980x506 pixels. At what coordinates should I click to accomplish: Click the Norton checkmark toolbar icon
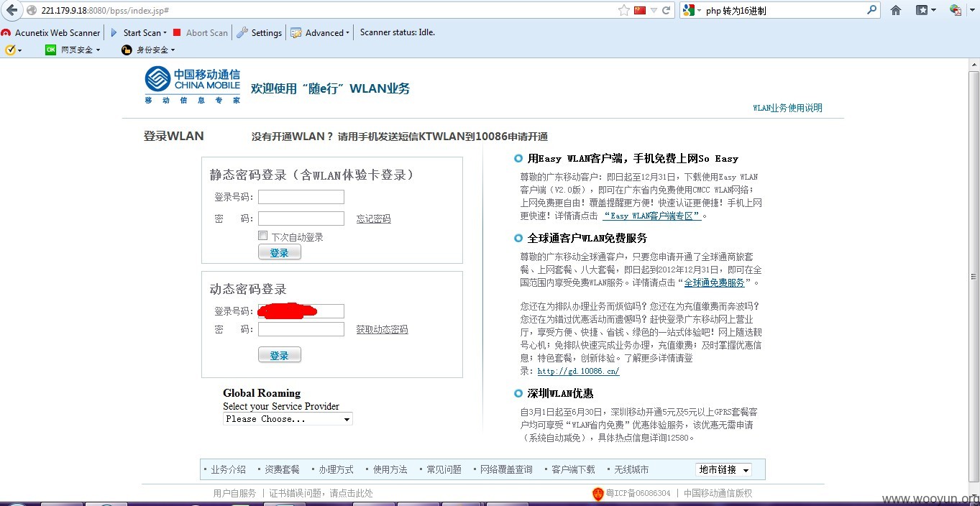coord(10,50)
